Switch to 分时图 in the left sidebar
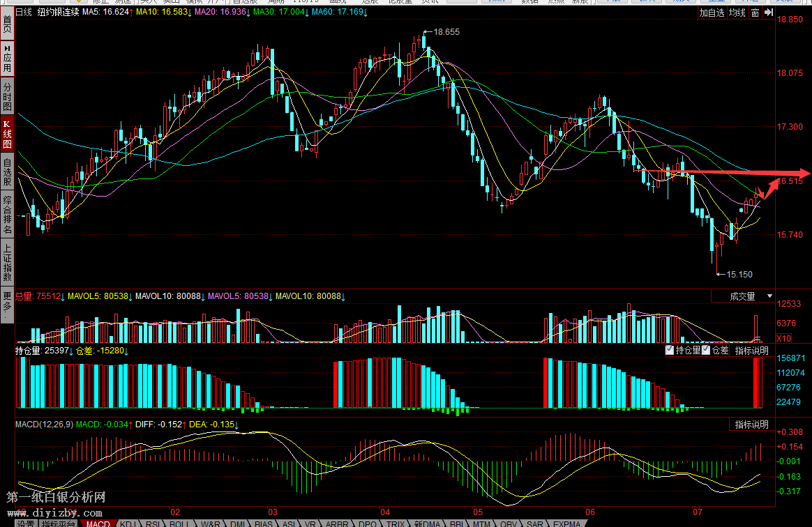Image resolution: width=812 pixels, height=527 pixels. tap(7, 96)
